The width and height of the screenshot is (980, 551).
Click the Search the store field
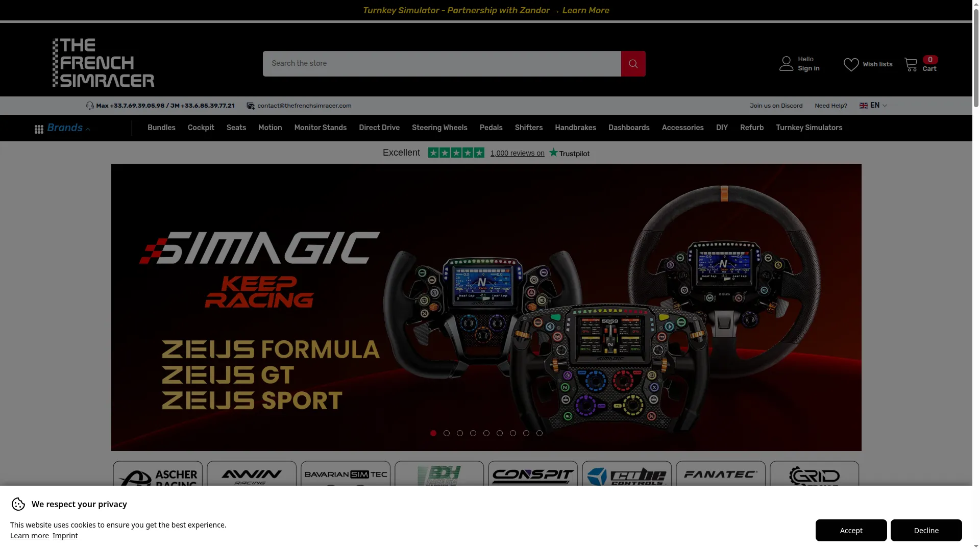pyautogui.click(x=442, y=64)
